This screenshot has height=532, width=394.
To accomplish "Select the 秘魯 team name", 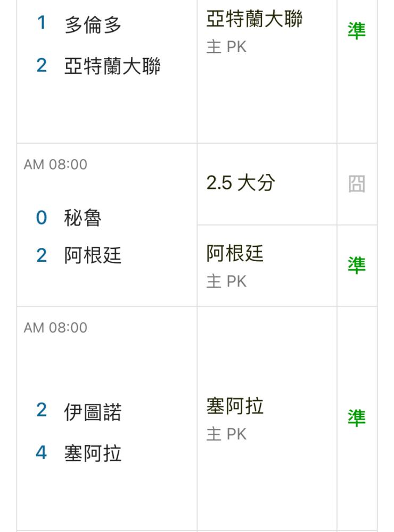I will point(83,218).
